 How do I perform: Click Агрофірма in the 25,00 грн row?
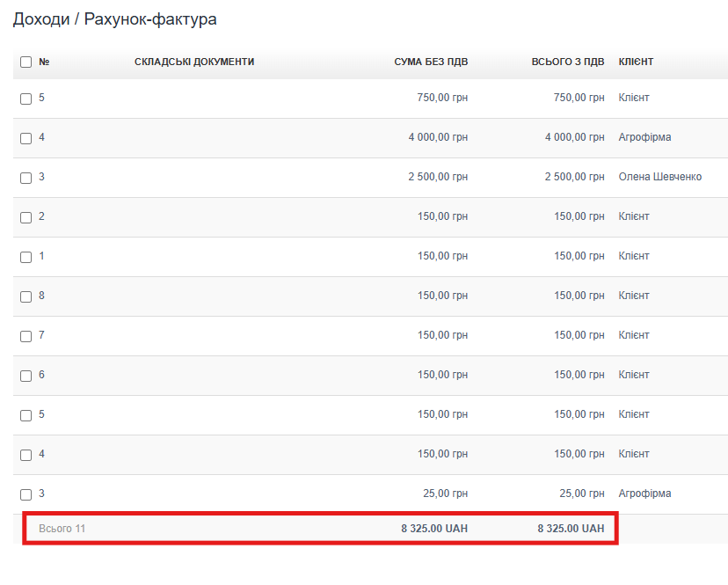pos(644,494)
